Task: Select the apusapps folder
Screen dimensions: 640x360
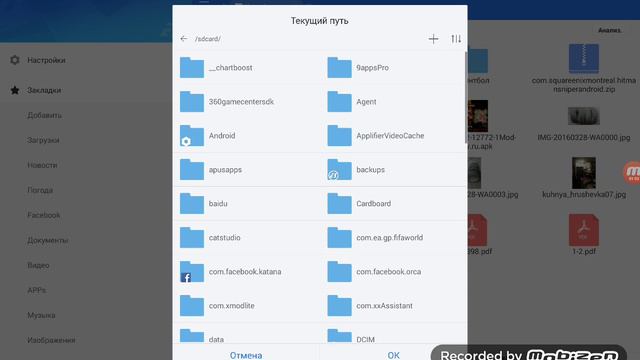Action: tap(247, 169)
